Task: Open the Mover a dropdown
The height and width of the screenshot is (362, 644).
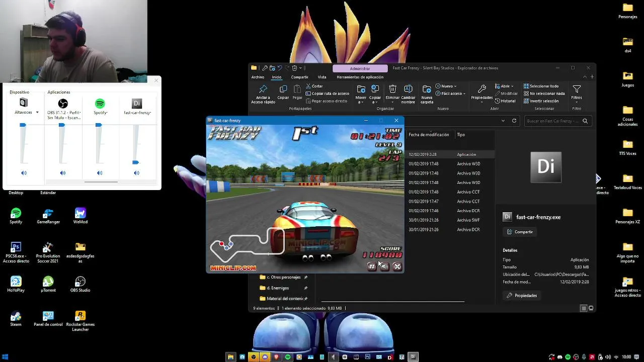Action: (x=361, y=94)
